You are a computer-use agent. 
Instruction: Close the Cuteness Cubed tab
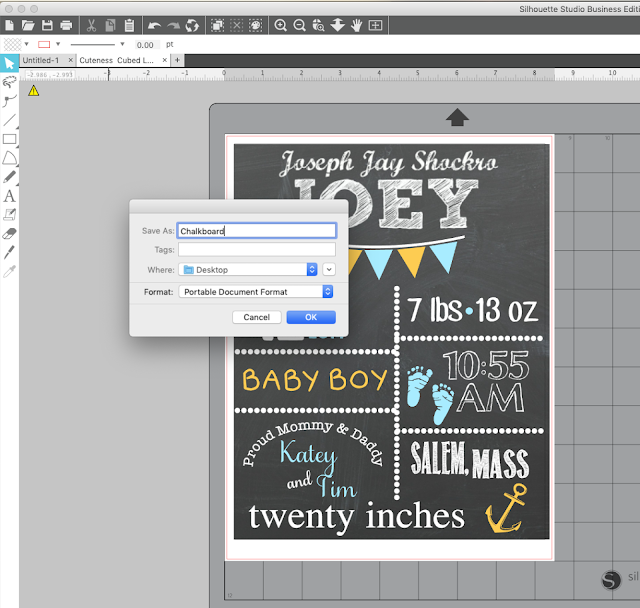pyautogui.click(x=164, y=60)
